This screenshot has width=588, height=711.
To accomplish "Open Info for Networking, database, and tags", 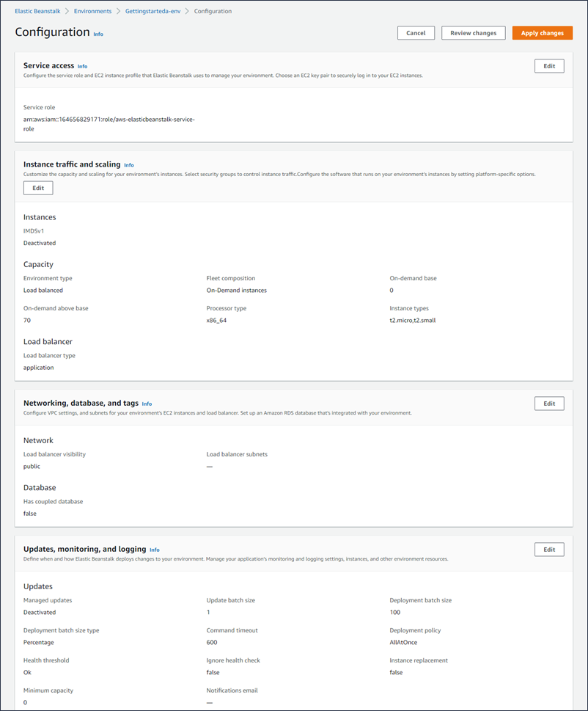I will click(x=147, y=404).
